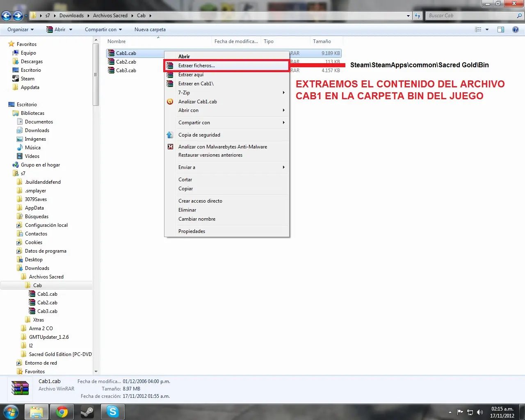Select Cab2.cab in the navigation tree

pyautogui.click(x=47, y=303)
